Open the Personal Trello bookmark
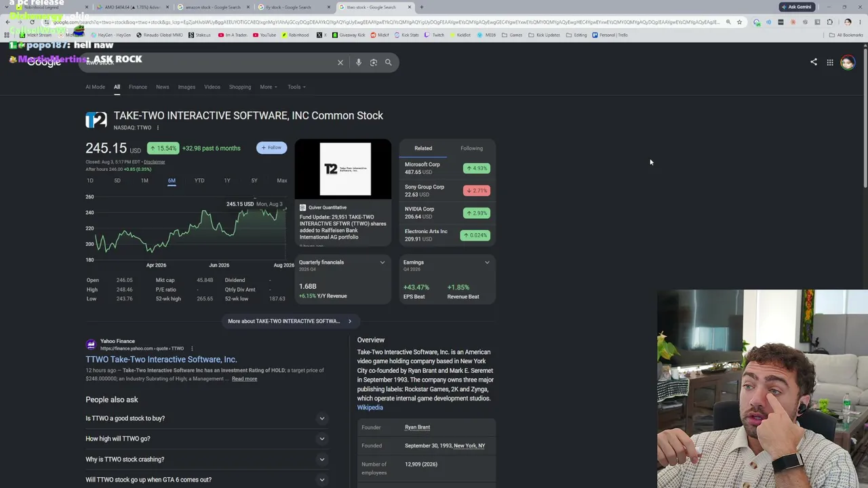The width and height of the screenshot is (868, 488). pos(610,35)
